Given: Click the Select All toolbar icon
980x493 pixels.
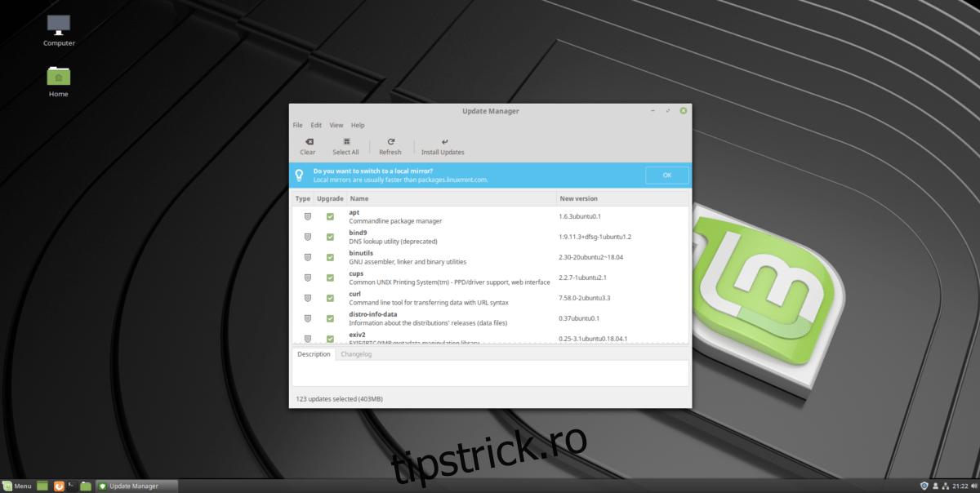Looking at the screenshot, I should coord(345,142).
